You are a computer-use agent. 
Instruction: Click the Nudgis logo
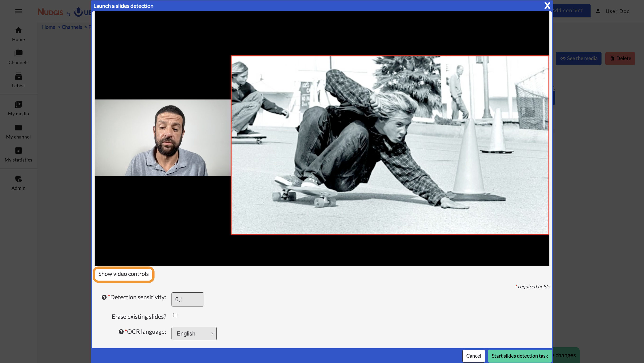50,12
